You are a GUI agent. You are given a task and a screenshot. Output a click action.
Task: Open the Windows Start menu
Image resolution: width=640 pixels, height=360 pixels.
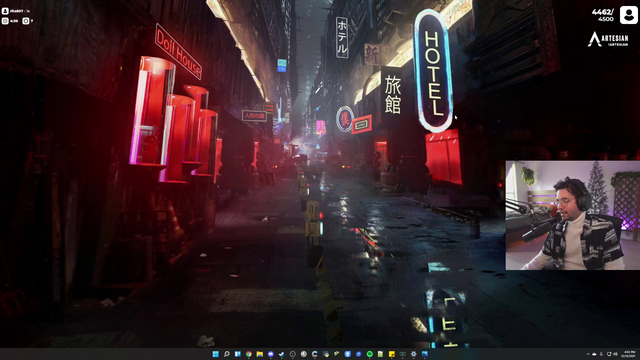tap(216, 354)
